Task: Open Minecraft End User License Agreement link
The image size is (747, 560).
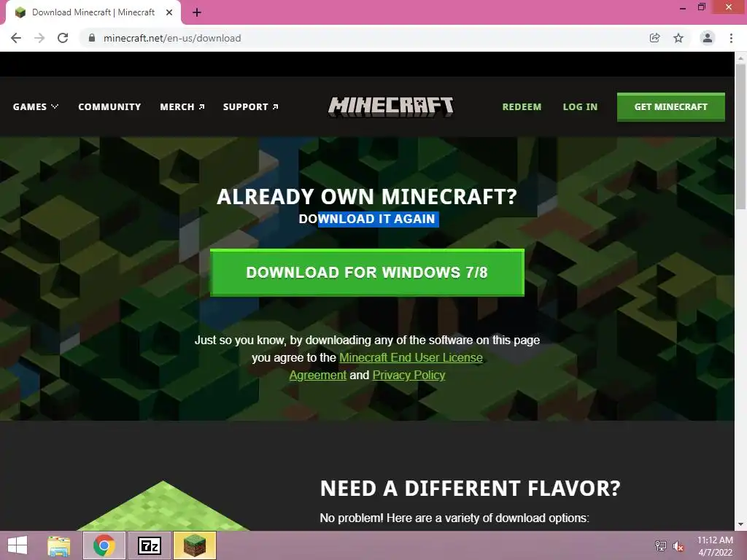Action: pyautogui.click(x=411, y=357)
